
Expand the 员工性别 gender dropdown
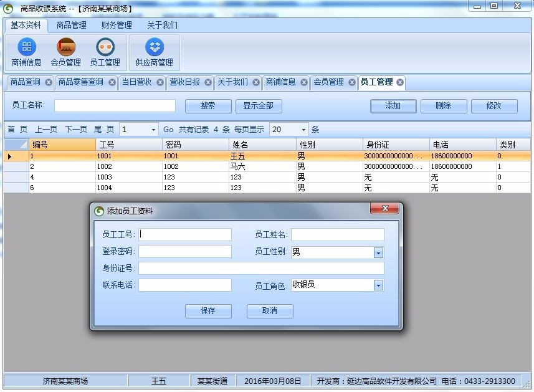[378, 252]
